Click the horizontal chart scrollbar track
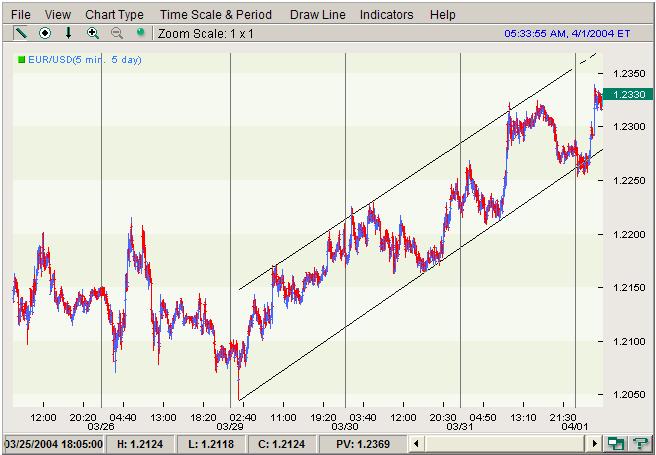Image resolution: width=656 pixels, height=455 pixels. click(x=505, y=443)
